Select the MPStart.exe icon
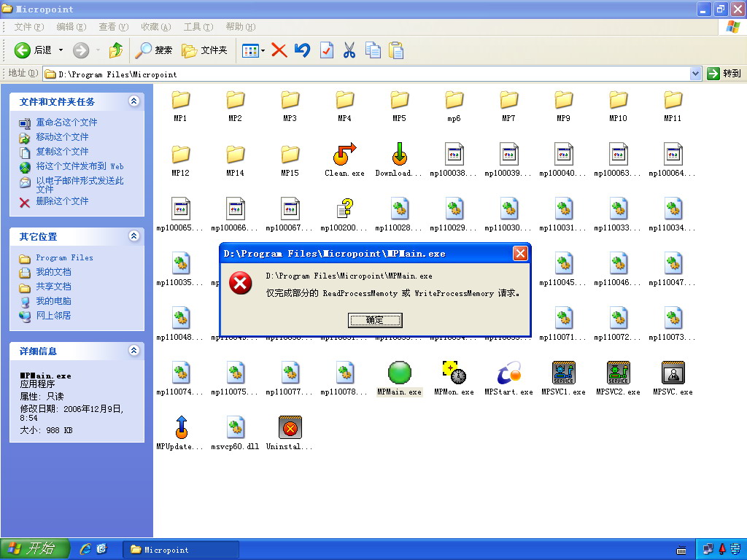The image size is (747, 560). coord(508,373)
